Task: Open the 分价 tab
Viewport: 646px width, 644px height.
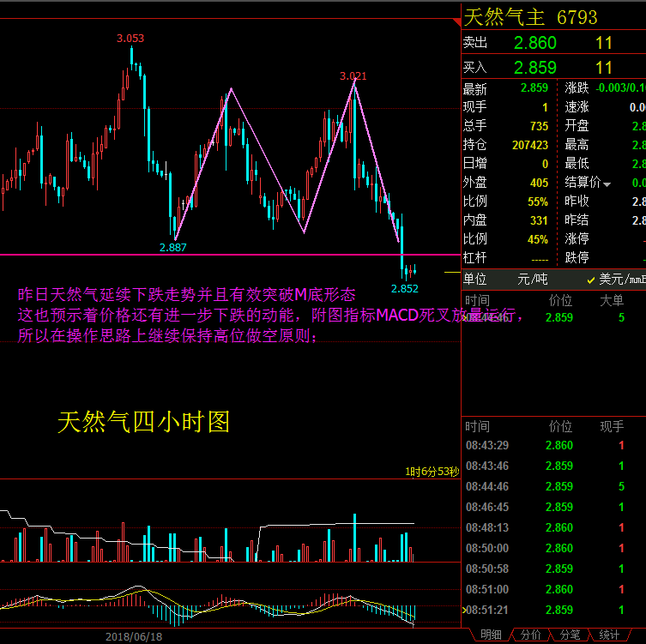Action: [530, 635]
